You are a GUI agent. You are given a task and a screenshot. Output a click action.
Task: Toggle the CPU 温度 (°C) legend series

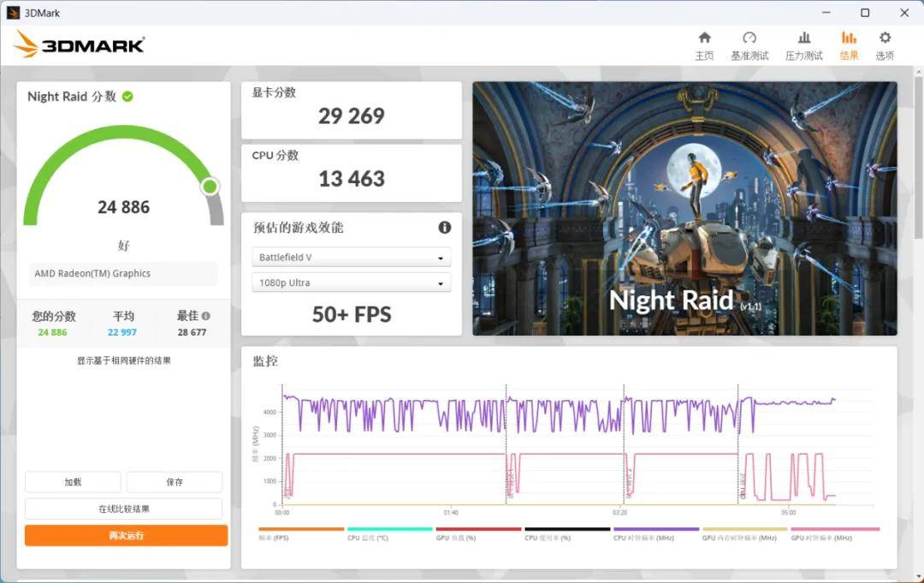click(x=389, y=534)
